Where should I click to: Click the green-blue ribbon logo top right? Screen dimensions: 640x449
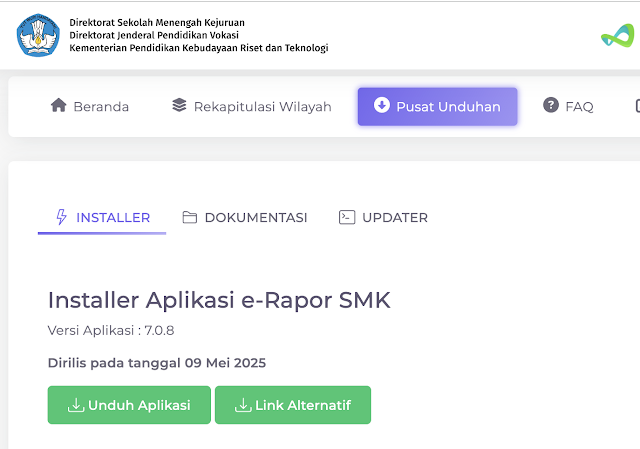point(618,36)
